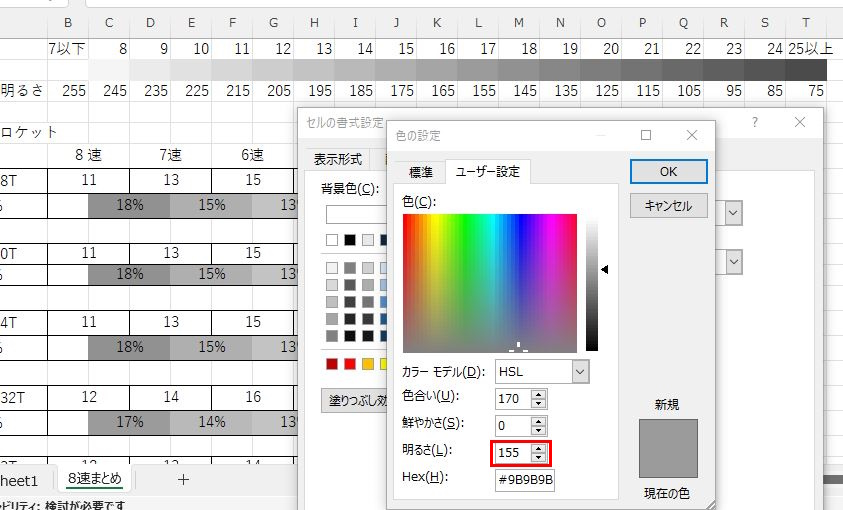
Task: Switch to the 標準 tab
Action: pos(418,171)
